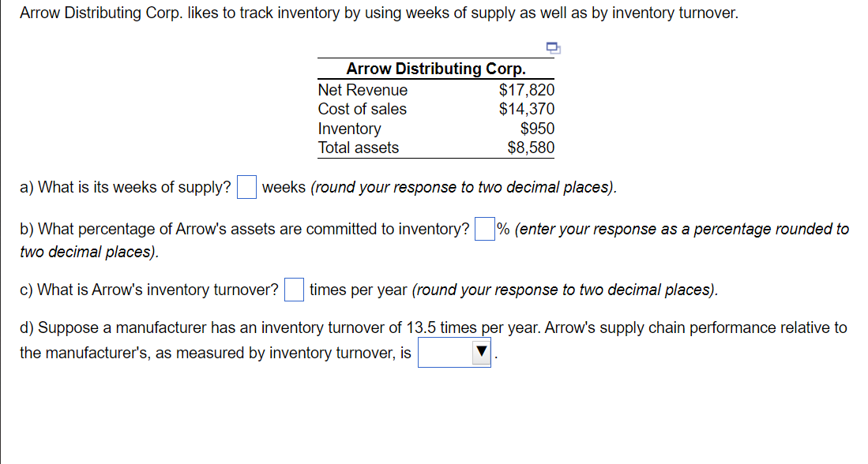Select the Net Revenue row in the table
868x464 pixels.
[363, 90]
